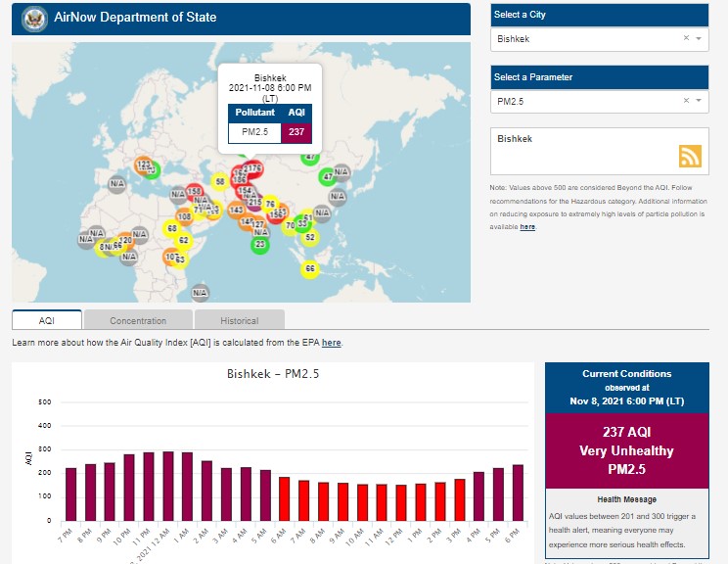Select the yellow 66 map marker
The image size is (728, 564).
tap(310, 269)
